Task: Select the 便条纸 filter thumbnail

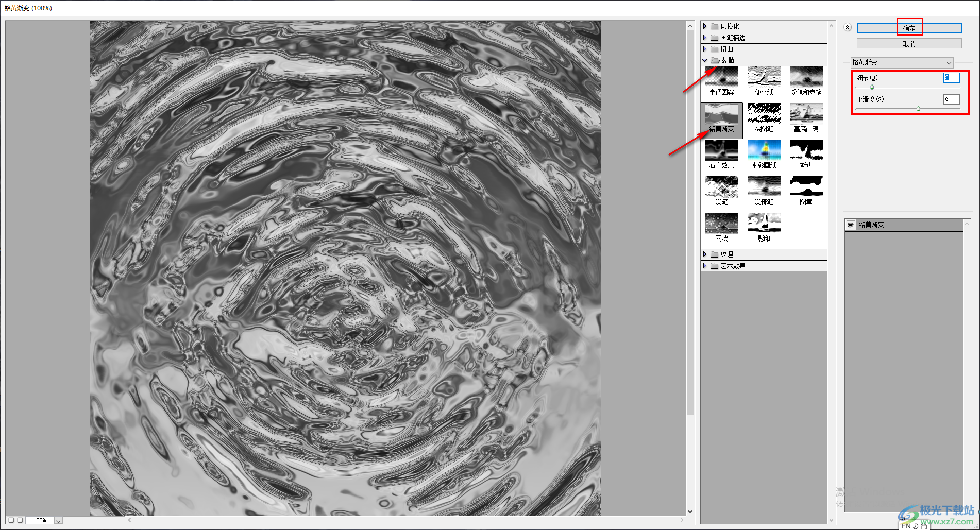Action: click(764, 81)
